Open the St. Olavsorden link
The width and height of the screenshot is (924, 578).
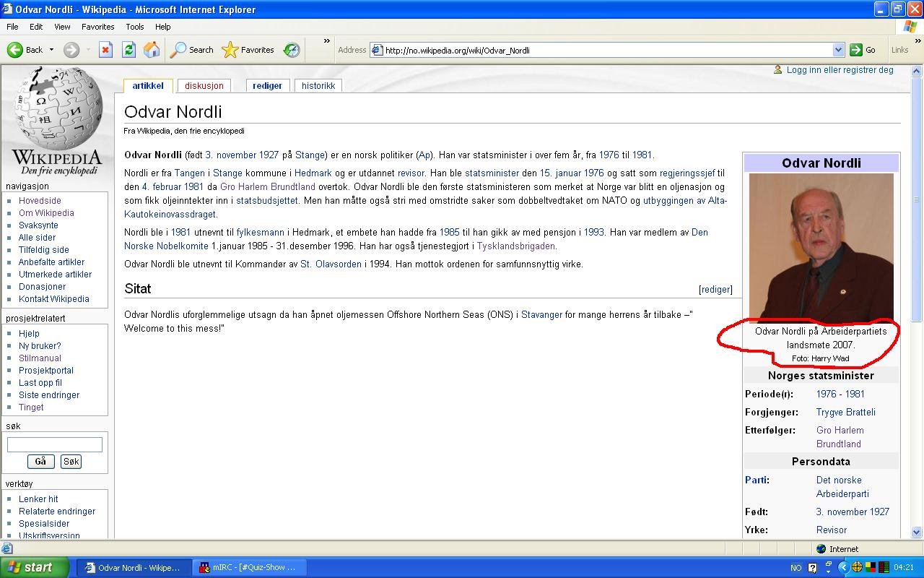pyautogui.click(x=331, y=264)
